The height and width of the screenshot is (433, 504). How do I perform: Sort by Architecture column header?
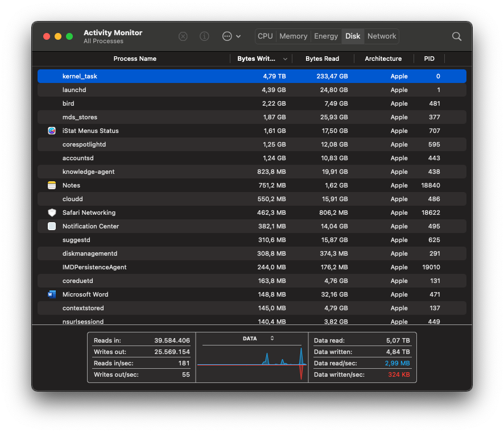(383, 59)
